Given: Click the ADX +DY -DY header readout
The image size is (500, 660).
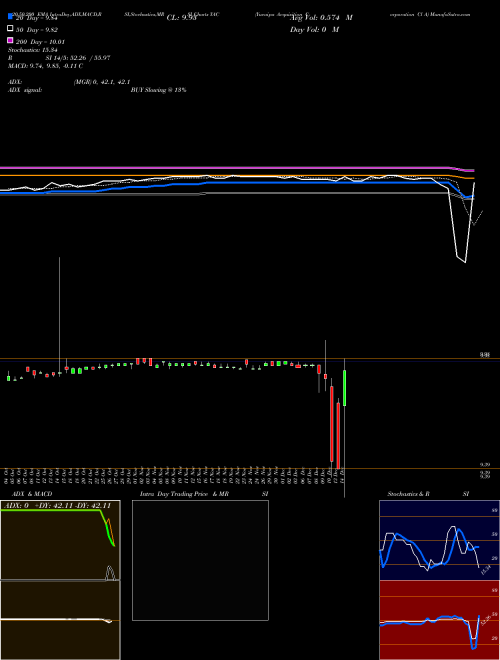Looking at the screenshot, I should pyautogui.click(x=57, y=505).
